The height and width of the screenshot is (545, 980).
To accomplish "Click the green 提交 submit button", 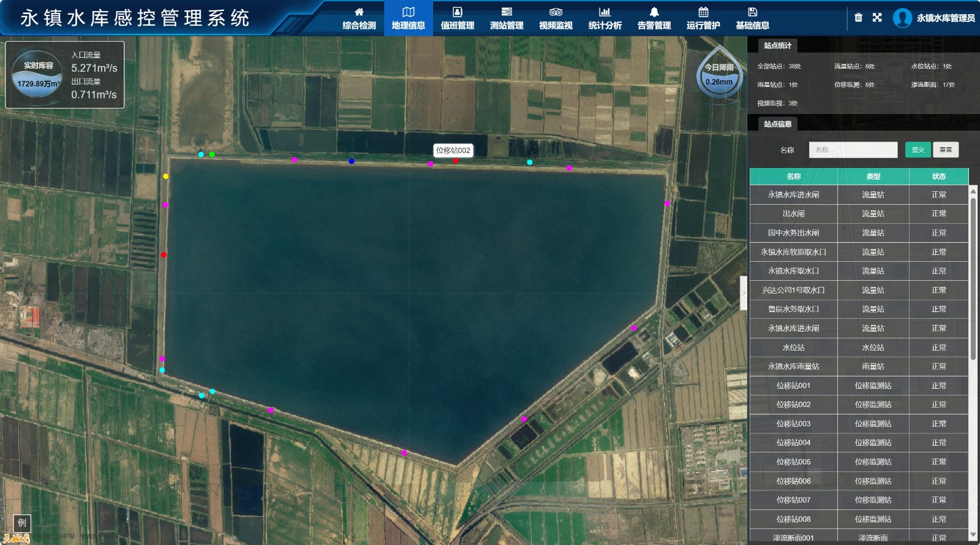I will (918, 150).
